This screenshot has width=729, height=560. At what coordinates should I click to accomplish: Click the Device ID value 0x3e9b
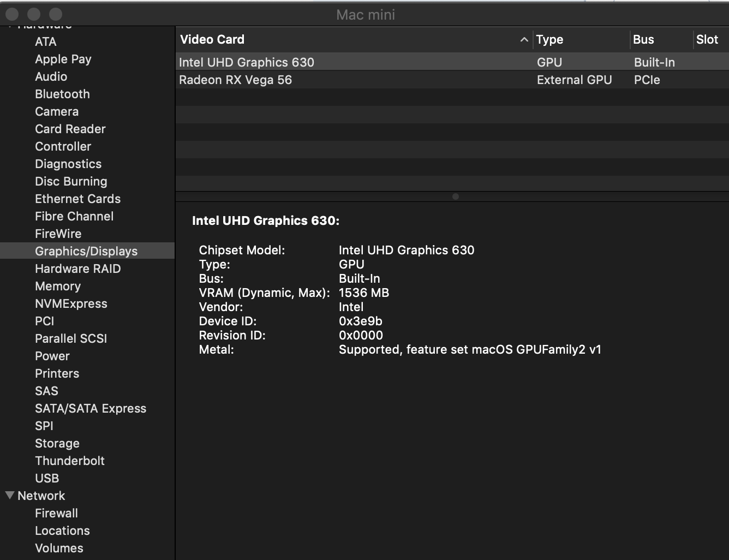361,321
